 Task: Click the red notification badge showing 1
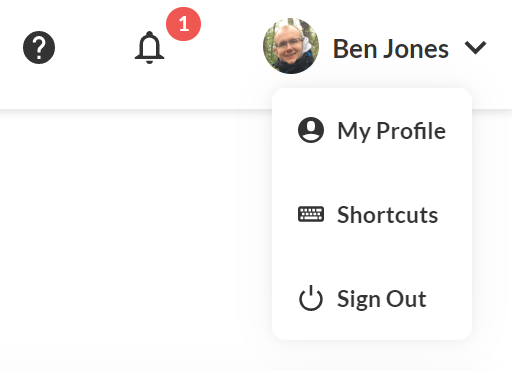pos(184,24)
